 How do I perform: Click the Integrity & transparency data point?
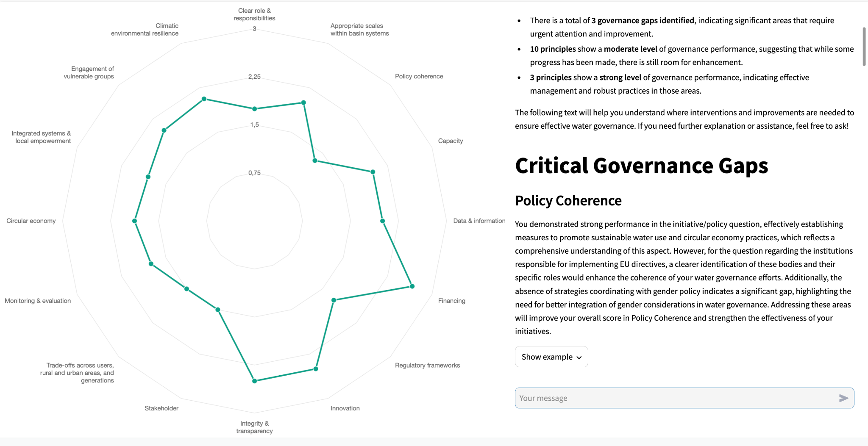255,381
